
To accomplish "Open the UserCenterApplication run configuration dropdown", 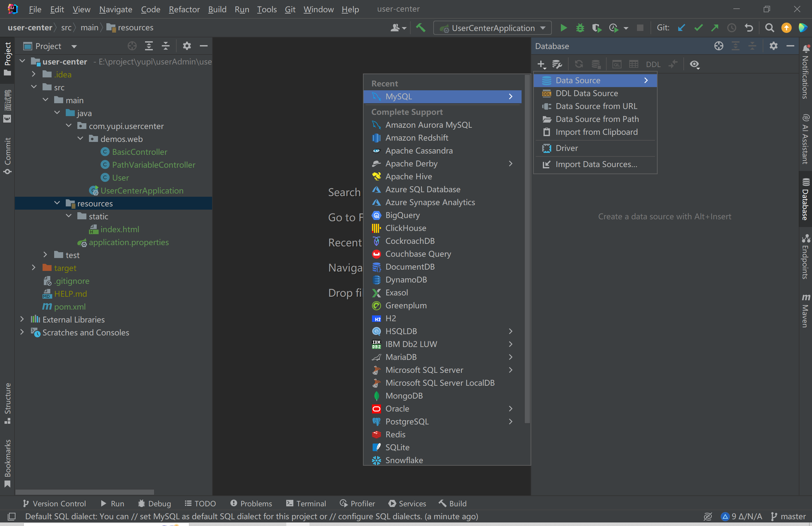I will click(492, 28).
